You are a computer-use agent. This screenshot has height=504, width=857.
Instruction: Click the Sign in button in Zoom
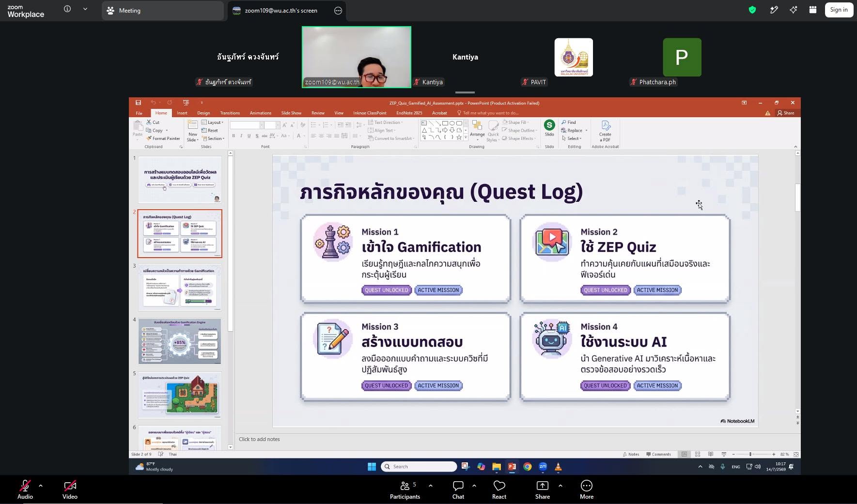point(839,10)
